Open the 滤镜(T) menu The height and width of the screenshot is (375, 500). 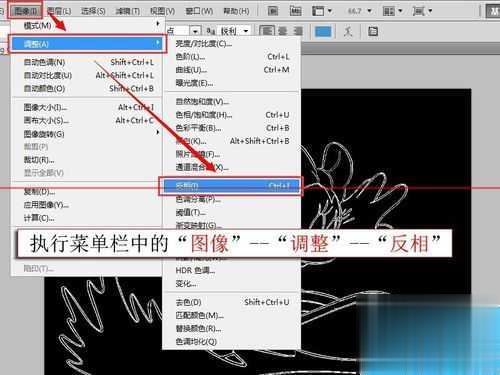[128, 11]
